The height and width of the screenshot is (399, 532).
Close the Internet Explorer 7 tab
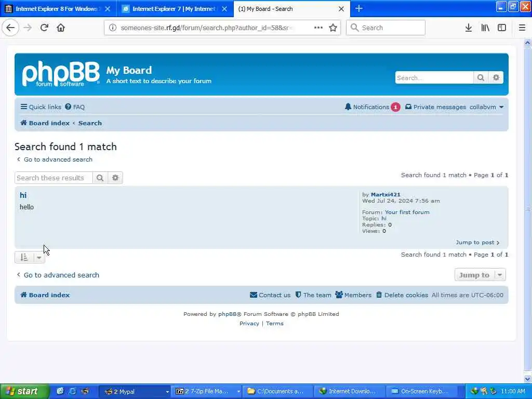tap(224, 9)
